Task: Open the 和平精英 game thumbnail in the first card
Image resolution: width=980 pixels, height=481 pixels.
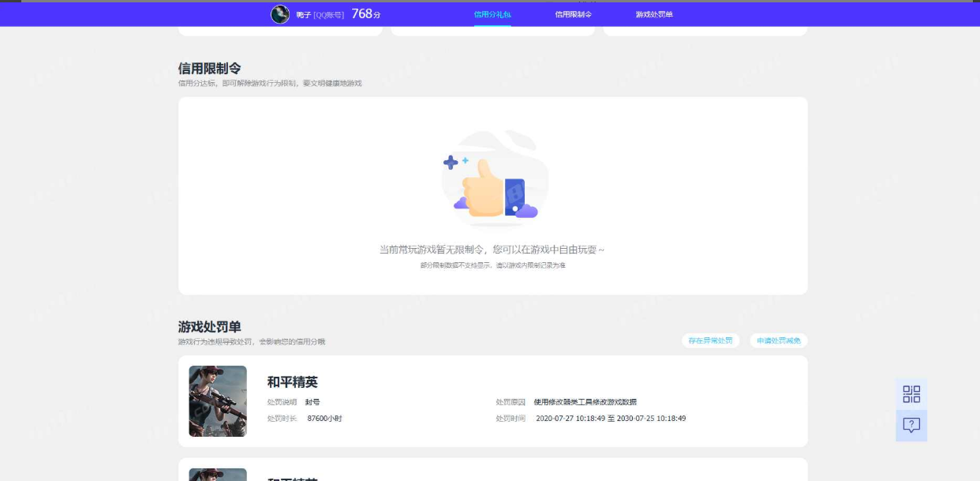Action: click(x=218, y=401)
